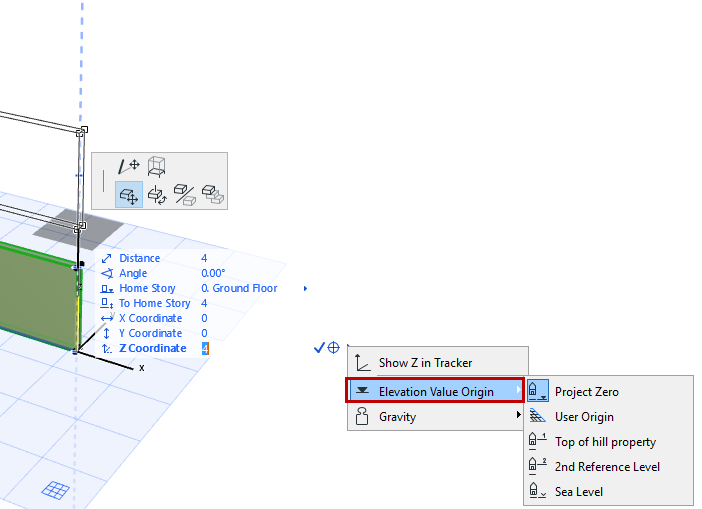
Task: Click the Y Coordinate label
Action: click(x=150, y=334)
